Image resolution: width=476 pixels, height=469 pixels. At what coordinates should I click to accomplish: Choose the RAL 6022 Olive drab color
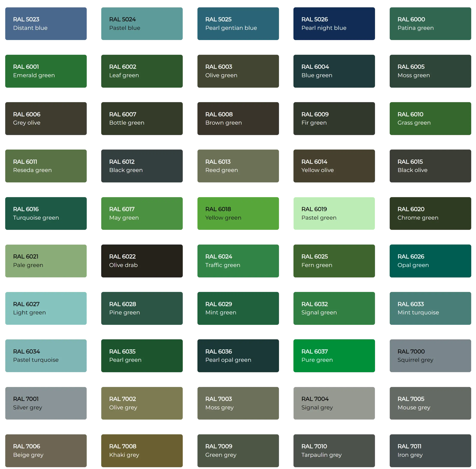(x=142, y=261)
